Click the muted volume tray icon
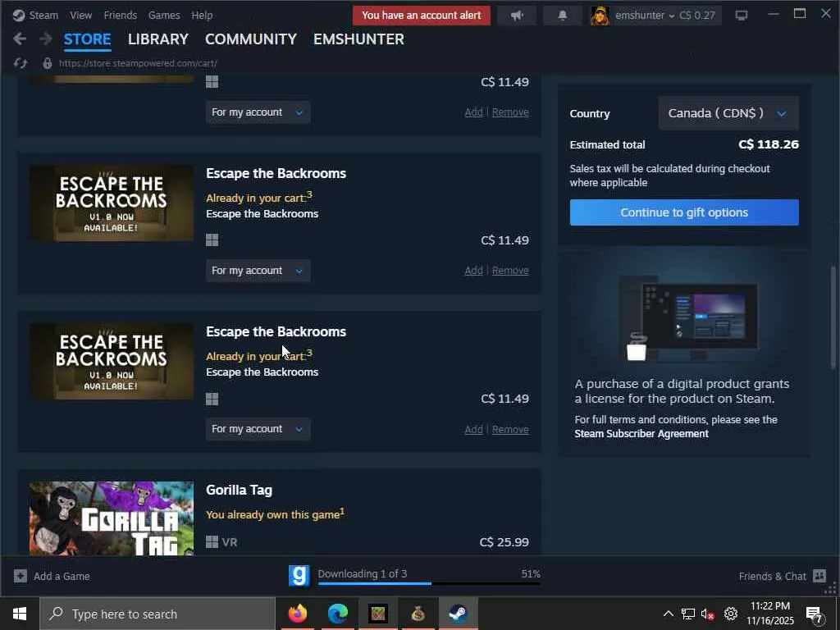The height and width of the screenshot is (630, 840). coord(708,614)
